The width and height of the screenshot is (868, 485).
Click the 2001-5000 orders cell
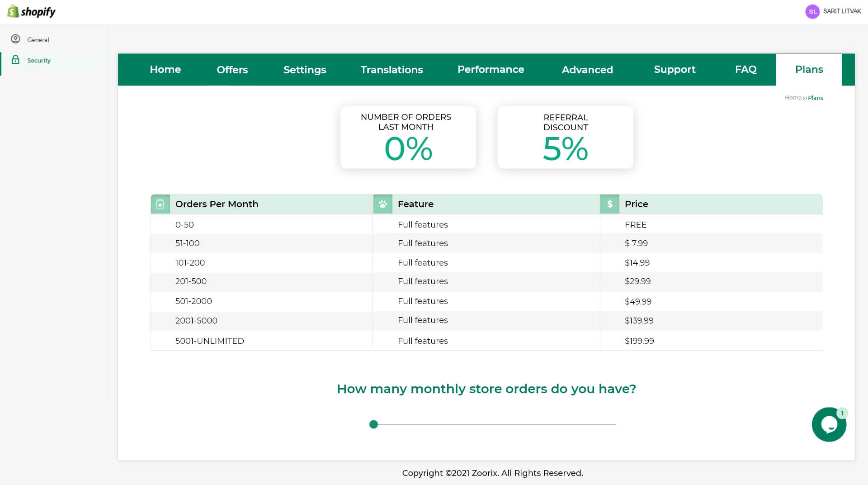[261, 321]
